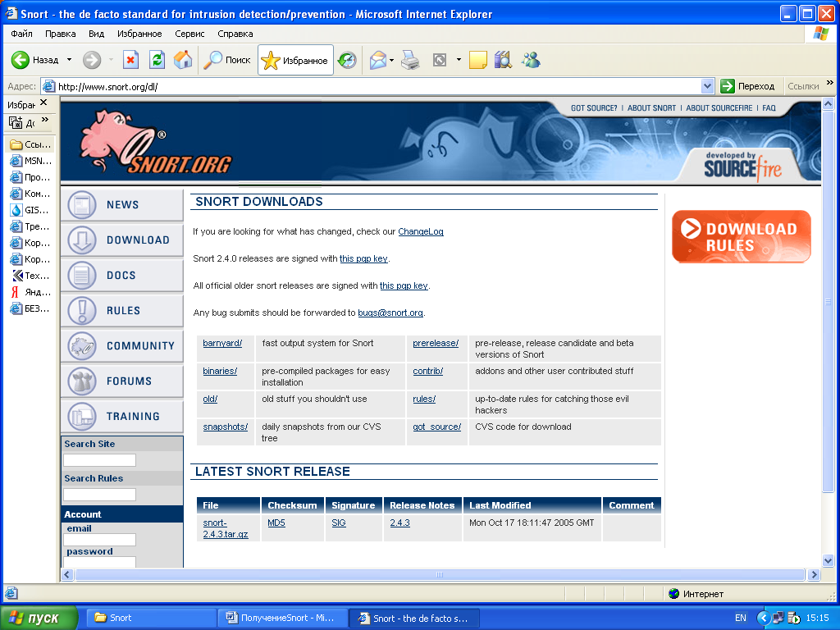Open the barnyard/ directory link

222,344
